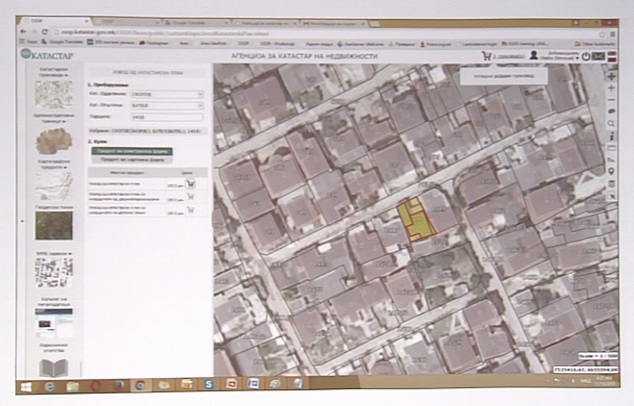Image resolution: width=634 pixels, height=406 pixels.
Task: Select the rectangle map tool
Action: point(611,148)
